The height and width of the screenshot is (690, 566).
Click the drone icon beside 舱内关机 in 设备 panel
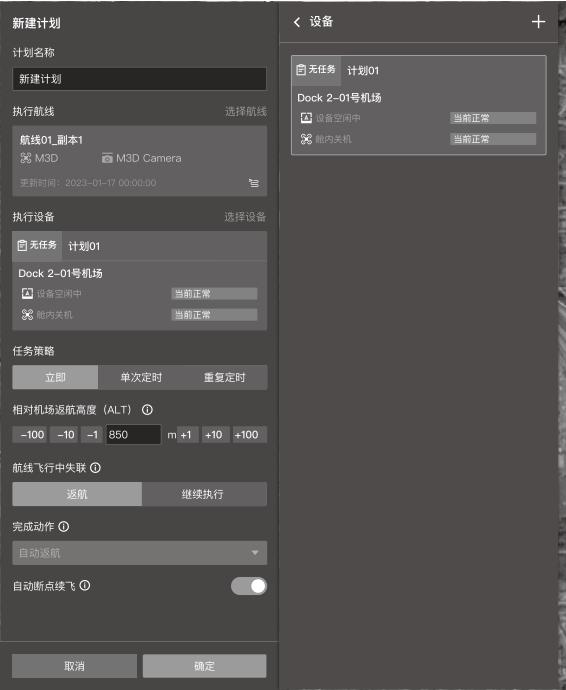click(306, 139)
